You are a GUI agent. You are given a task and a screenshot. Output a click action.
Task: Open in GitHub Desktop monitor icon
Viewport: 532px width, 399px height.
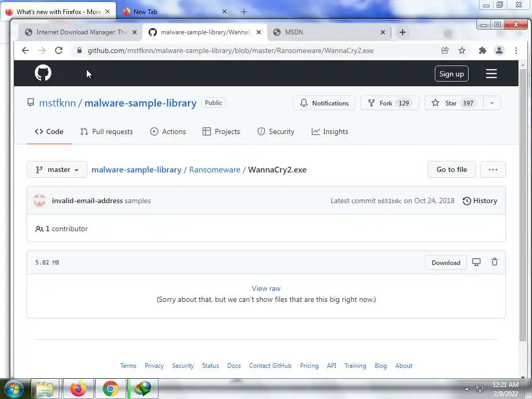click(476, 262)
